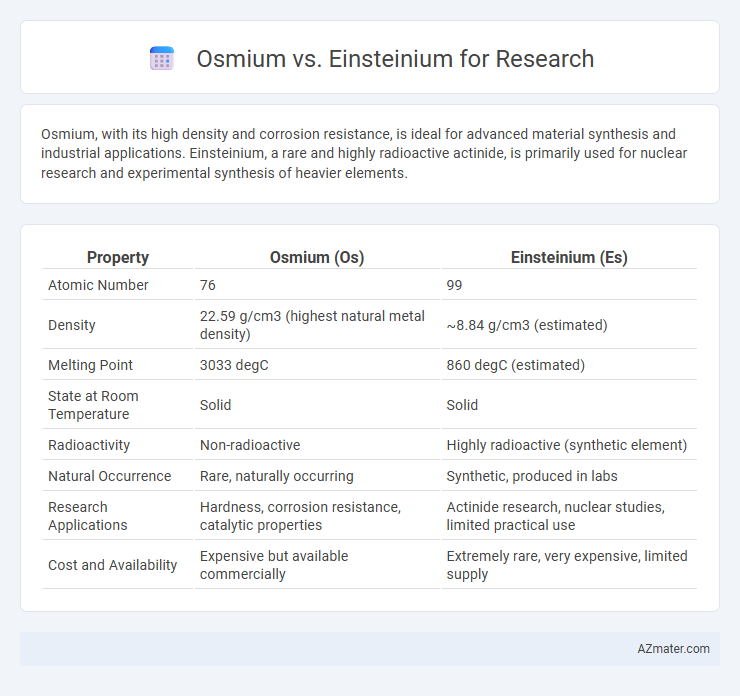Click the Atomic Number row label
The height and width of the screenshot is (696, 740).
(x=98, y=285)
